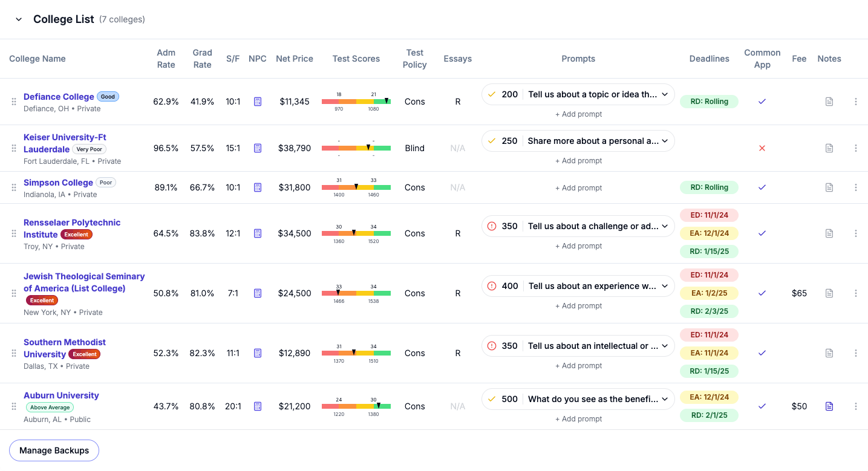Open net price calculator for Southern Methodist
This screenshot has height=471, width=868.
(258, 353)
